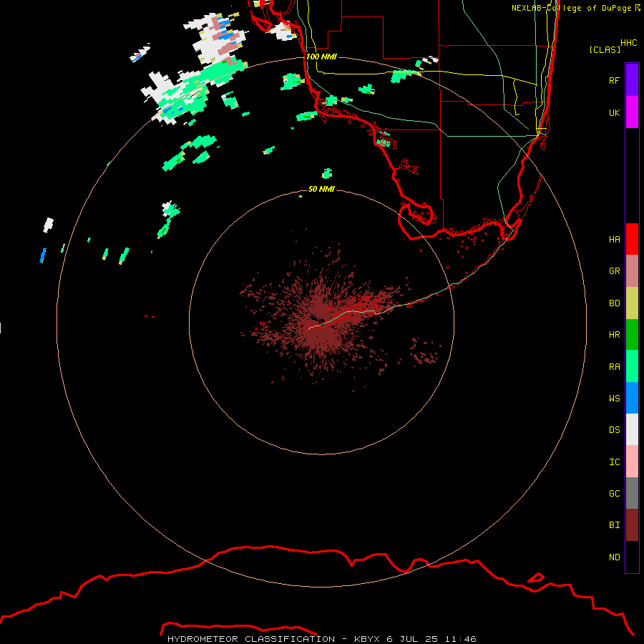Click the GR legend color swatch

click(x=632, y=271)
